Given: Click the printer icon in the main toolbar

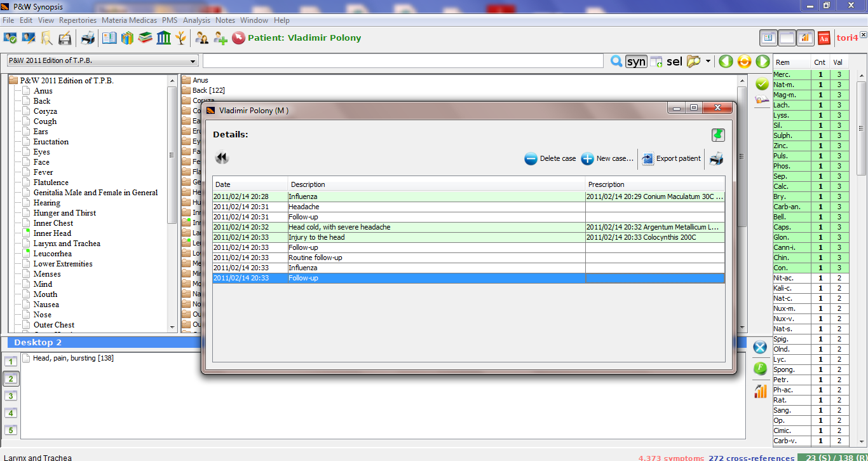Looking at the screenshot, I should click(x=87, y=38).
